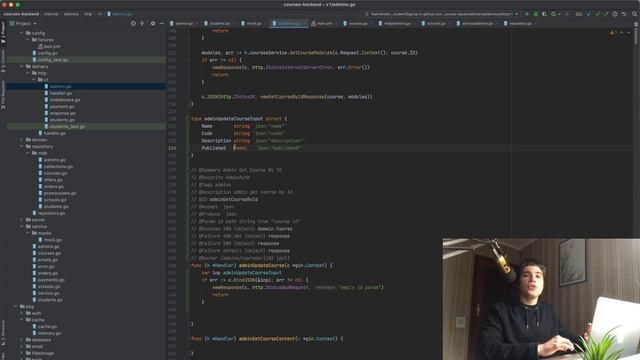
Task: Expand the server folder
Action: (22, 220)
